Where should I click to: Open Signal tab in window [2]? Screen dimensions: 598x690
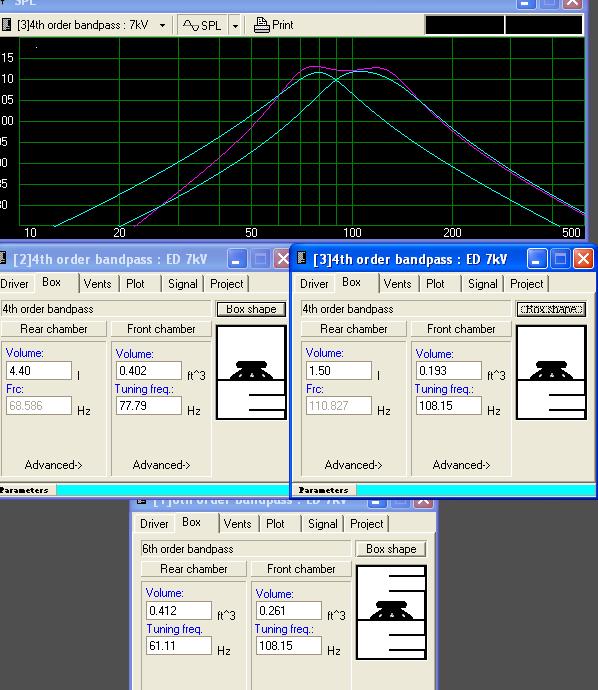(x=183, y=284)
